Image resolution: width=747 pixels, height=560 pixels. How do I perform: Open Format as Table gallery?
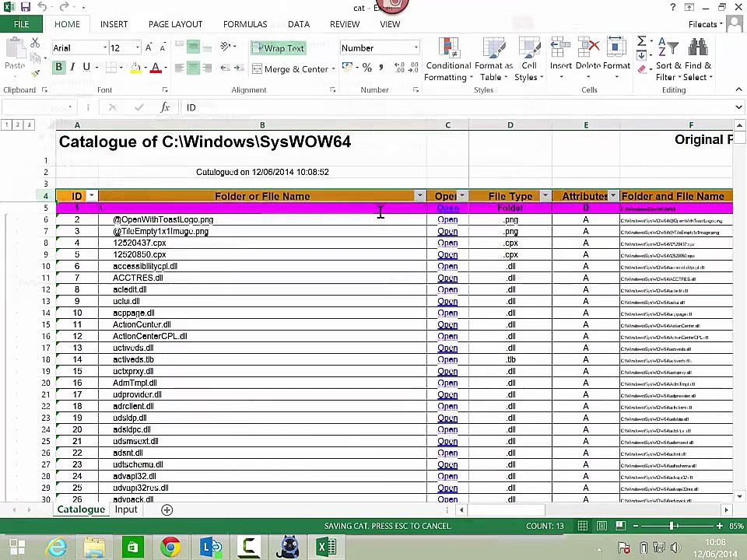coord(493,58)
